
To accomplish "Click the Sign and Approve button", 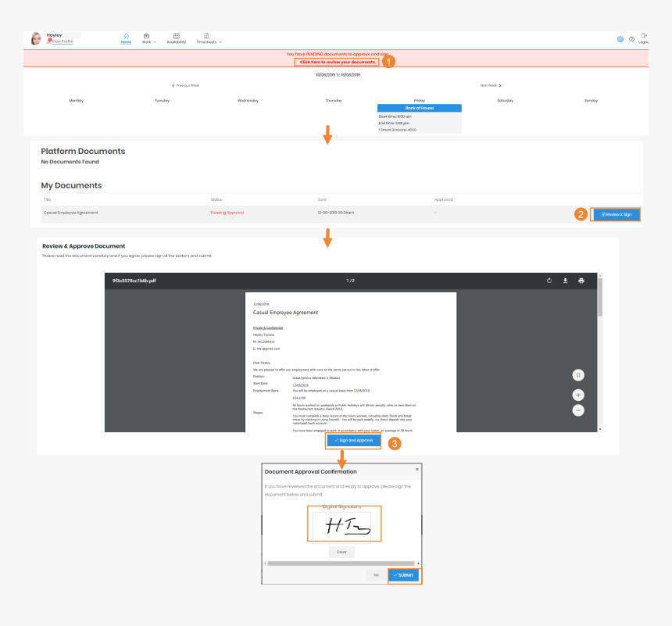I will click(353, 440).
